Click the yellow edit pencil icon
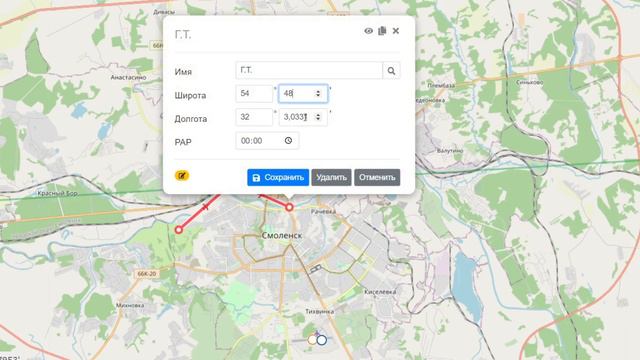This screenshot has height=360, width=640. tap(182, 176)
